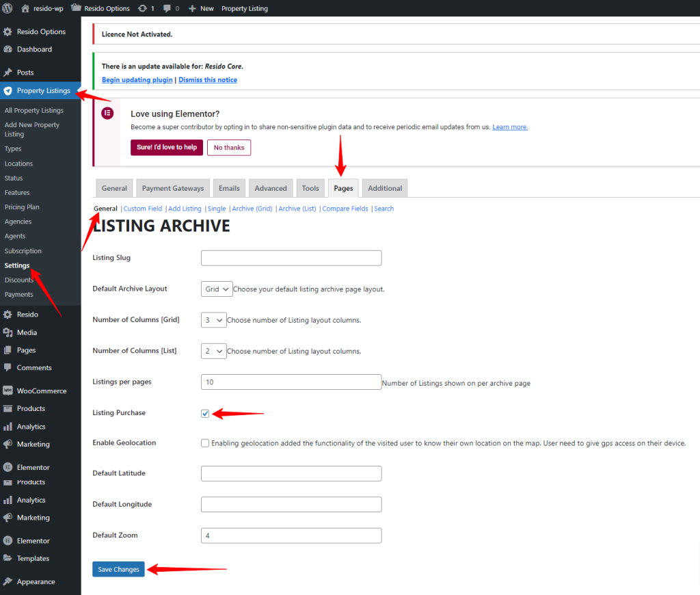Image resolution: width=700 pixels, height=595 pixels.
Task: Open the WordPress logo menu
Action: point(9,8)
